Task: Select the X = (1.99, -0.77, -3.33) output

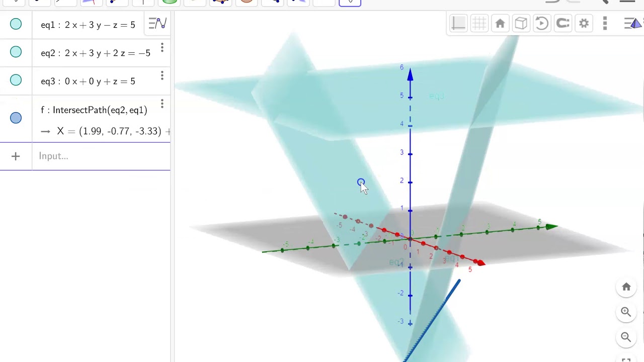Action: (114, 131)
